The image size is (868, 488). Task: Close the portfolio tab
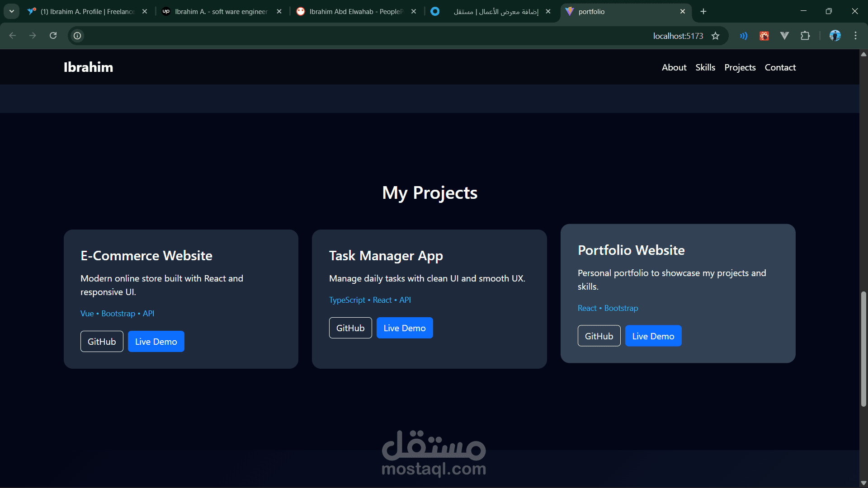(683, 11)
